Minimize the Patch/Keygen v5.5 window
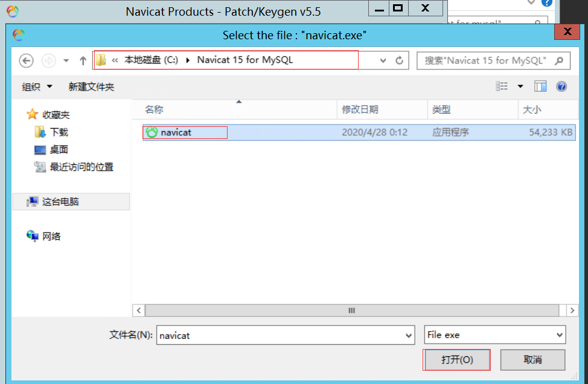Viewport: 588px width, 384px height. (379, 8)
